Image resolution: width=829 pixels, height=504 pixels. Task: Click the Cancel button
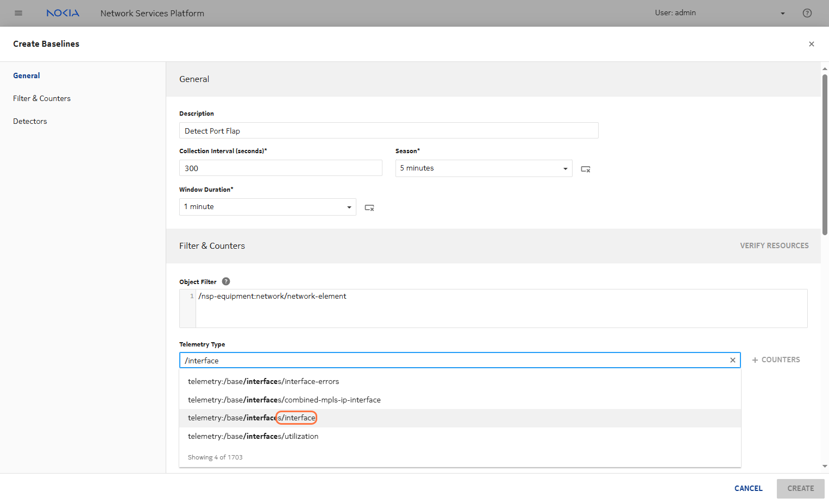tap(748, 488)
